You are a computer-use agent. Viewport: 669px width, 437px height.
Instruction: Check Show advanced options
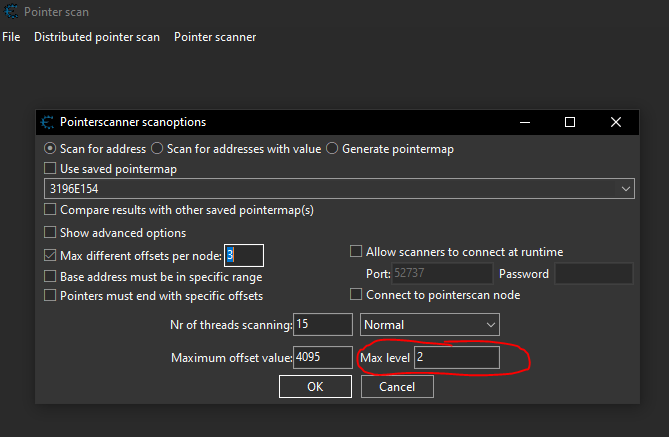(x=51, y=233)
